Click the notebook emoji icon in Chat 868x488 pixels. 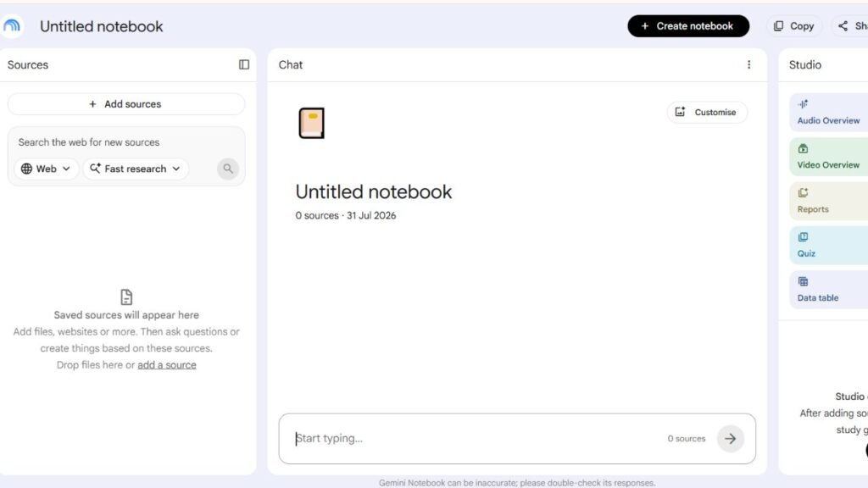(x=311, y=123)
